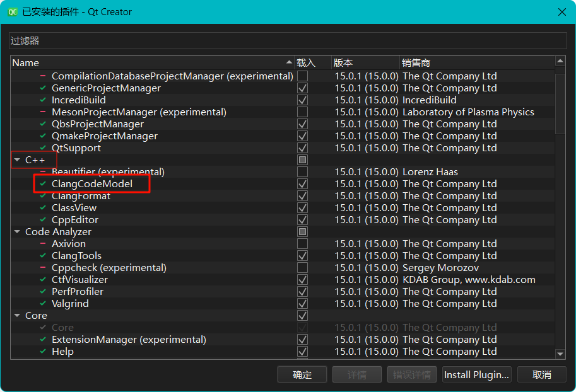Toggle the Code Analyzer group checkbox
Screen dimensions: 576x392
(x=303, y=231)
